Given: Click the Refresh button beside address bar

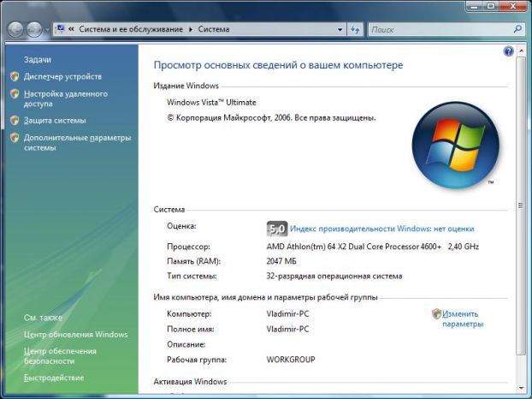Looking at the screenshot, I should (355, 30).
